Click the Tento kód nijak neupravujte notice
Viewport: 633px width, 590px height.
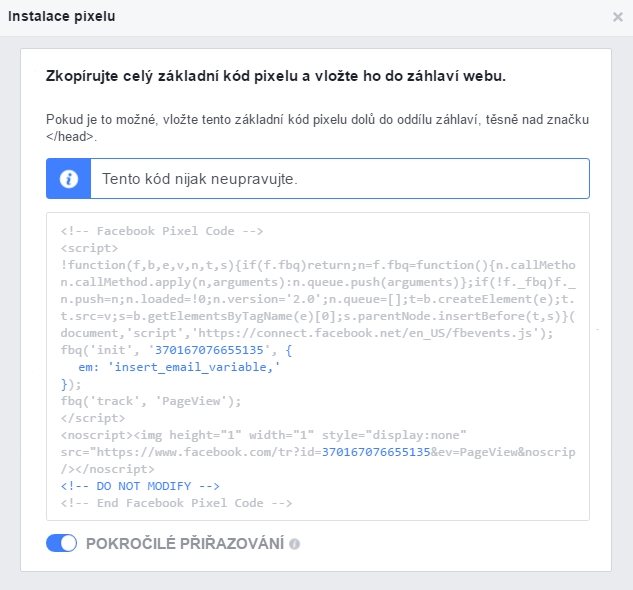(318, 178)
